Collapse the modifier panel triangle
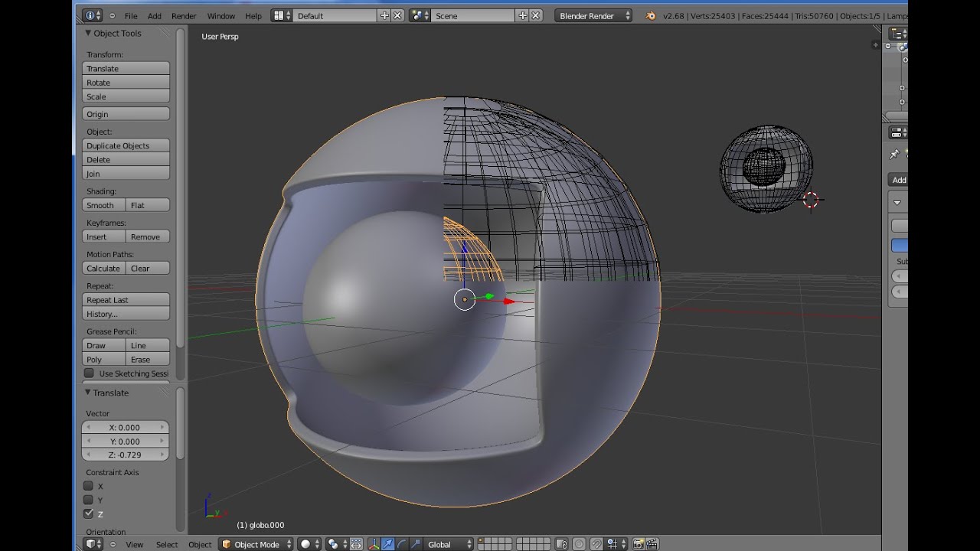The image size is (980, 551). [897, 203]
